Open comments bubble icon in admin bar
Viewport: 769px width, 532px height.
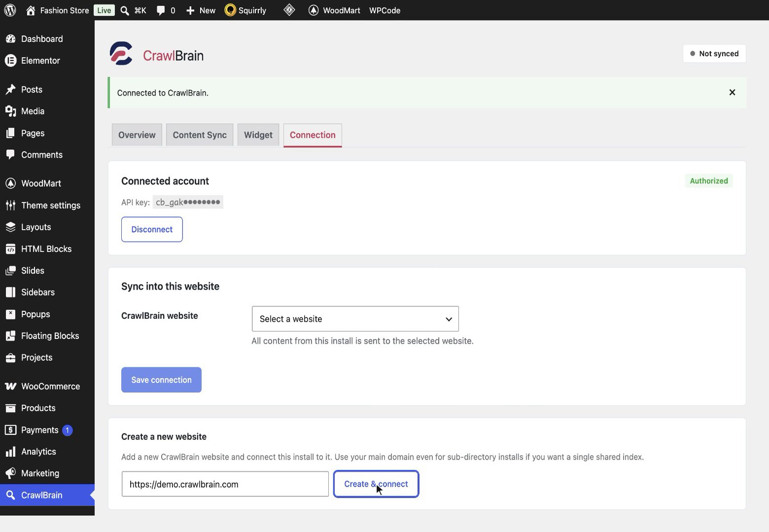tap(161, 10)
